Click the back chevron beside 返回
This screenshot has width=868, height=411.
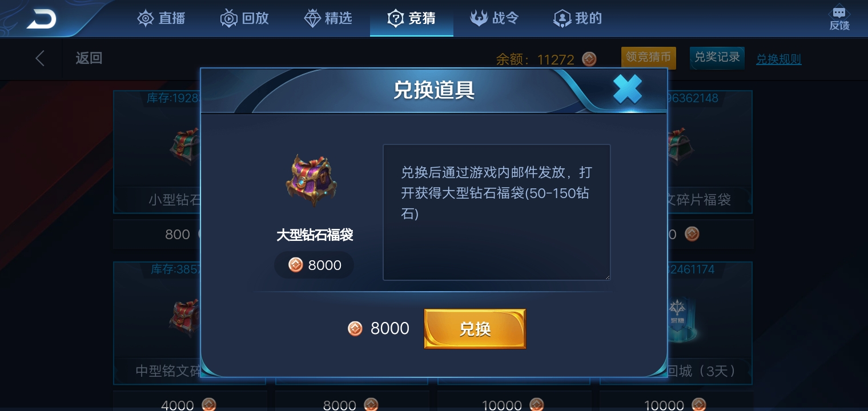[40, 58]
